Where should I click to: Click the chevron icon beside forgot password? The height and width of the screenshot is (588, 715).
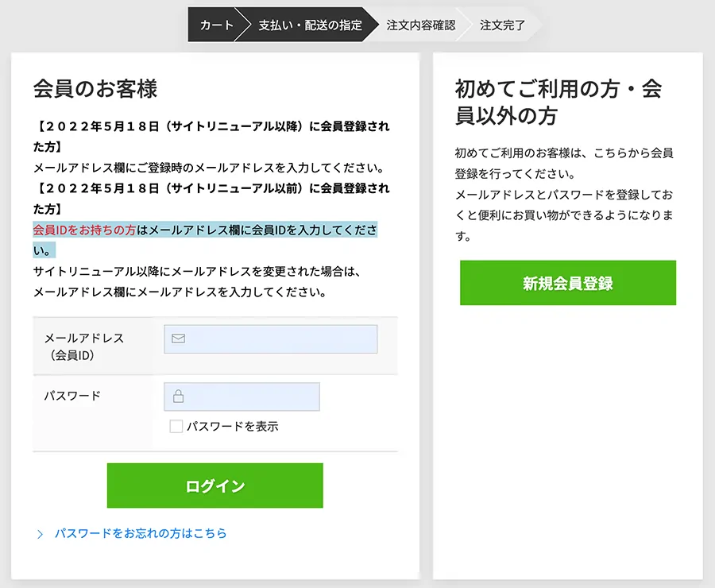point(41,534)
